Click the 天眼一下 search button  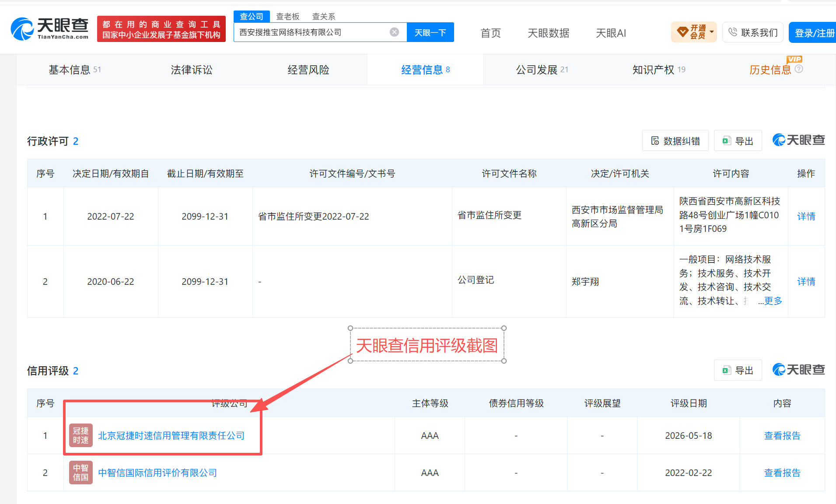point(430,32)
